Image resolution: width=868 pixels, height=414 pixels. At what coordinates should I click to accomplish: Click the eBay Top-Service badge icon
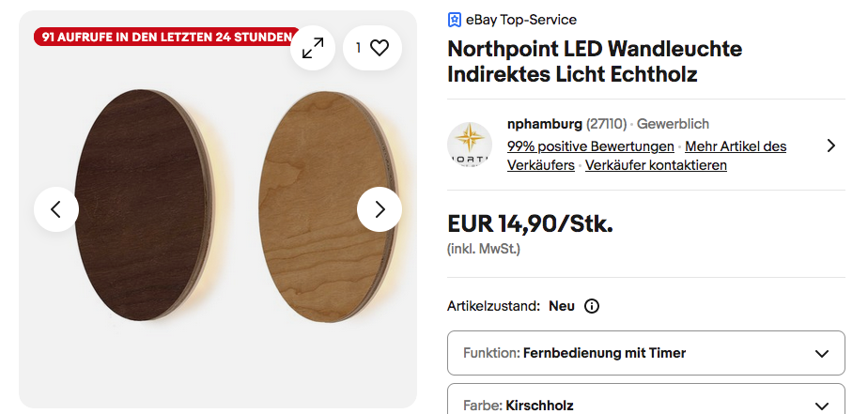455,20
